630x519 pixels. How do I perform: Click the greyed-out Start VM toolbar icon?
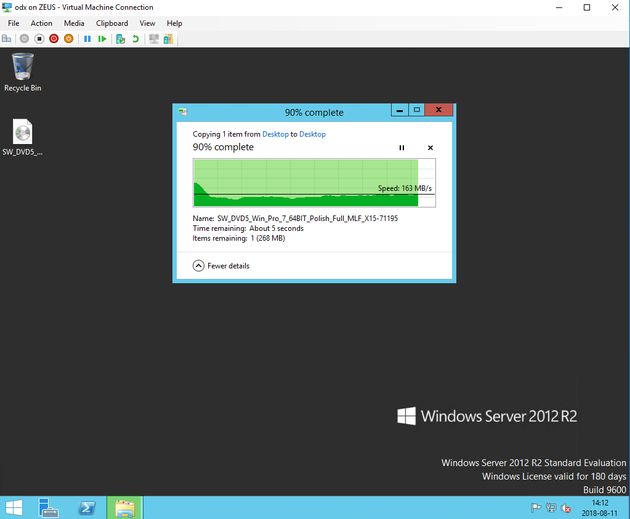(25, 39)
